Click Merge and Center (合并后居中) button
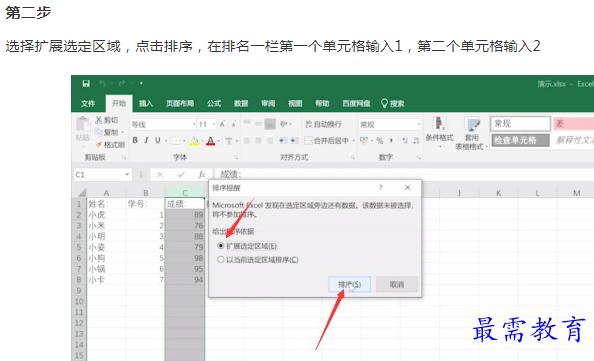Viewport: 594px width, 361px height. tap(327, 141)
